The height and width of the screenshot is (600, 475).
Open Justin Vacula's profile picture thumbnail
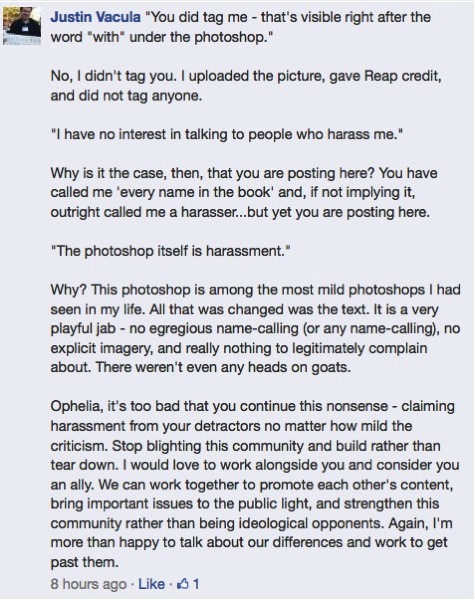point(22,26)
